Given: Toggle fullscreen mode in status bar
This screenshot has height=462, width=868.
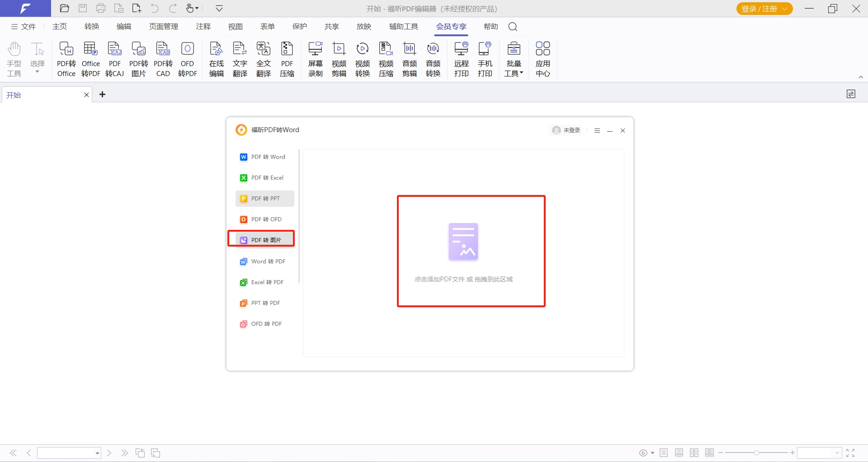Looking at the screenshot, I should pos(850,453).
